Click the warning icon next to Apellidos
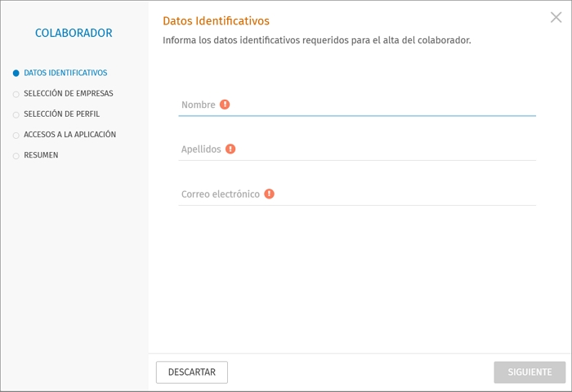Image resolution: width=572 pixels, height=392 pixels. point(230,149)
